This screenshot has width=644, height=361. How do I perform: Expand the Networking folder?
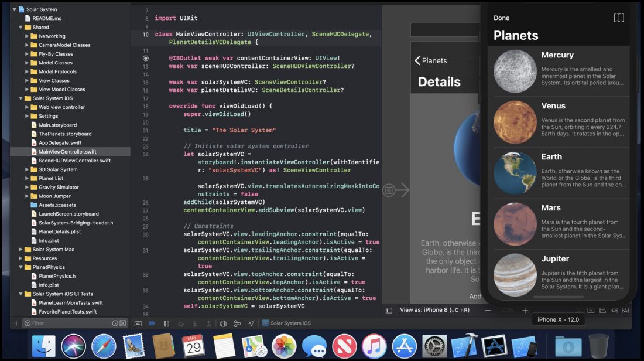(x=27, y=36)
